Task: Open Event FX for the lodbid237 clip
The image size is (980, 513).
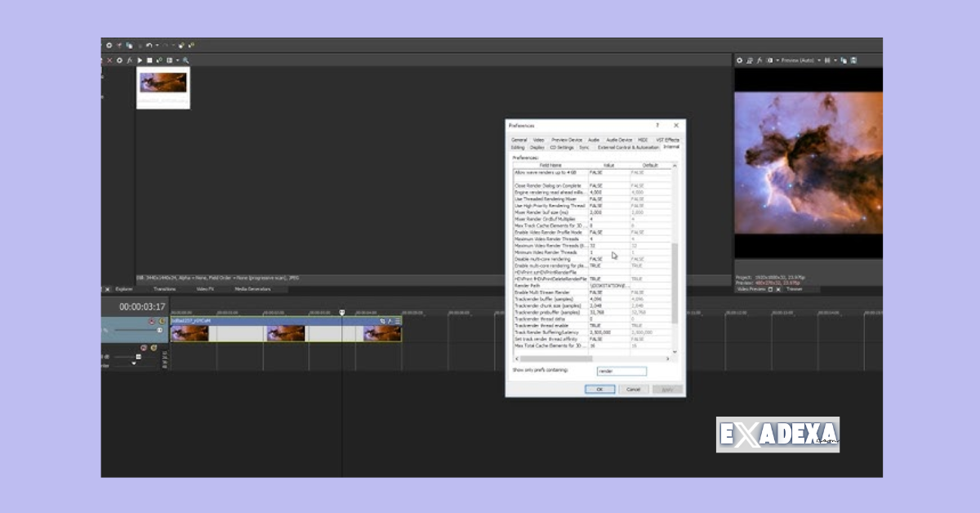Action: point(390,321)
